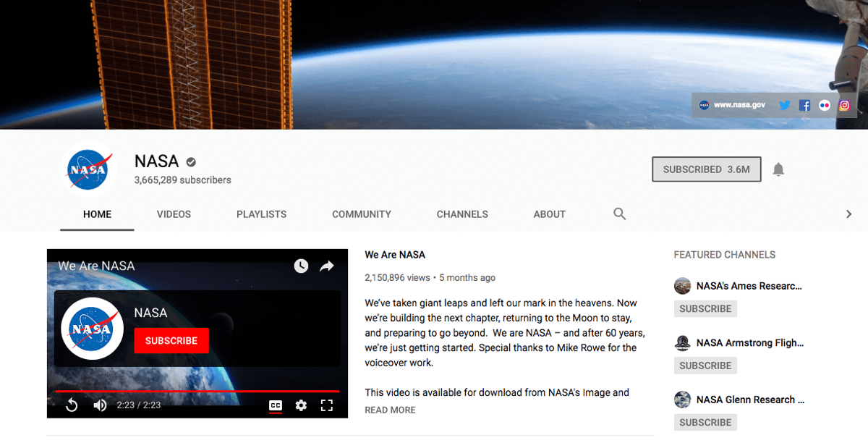Click the NASA meatball icon beside www.nasa.gov
Screen dimensions: 868x443
pos(704,105)
